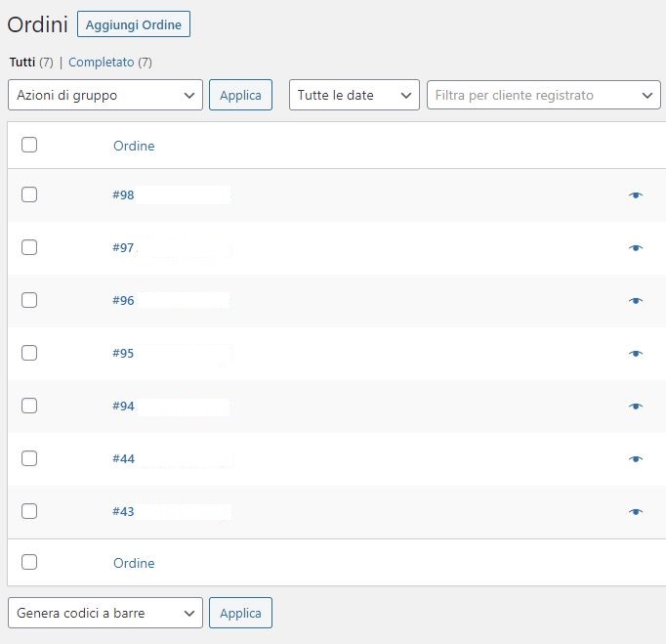Screen dimensions: 666x644
Task: View order #43 details via eye icon
Action: tap(636, 512)
